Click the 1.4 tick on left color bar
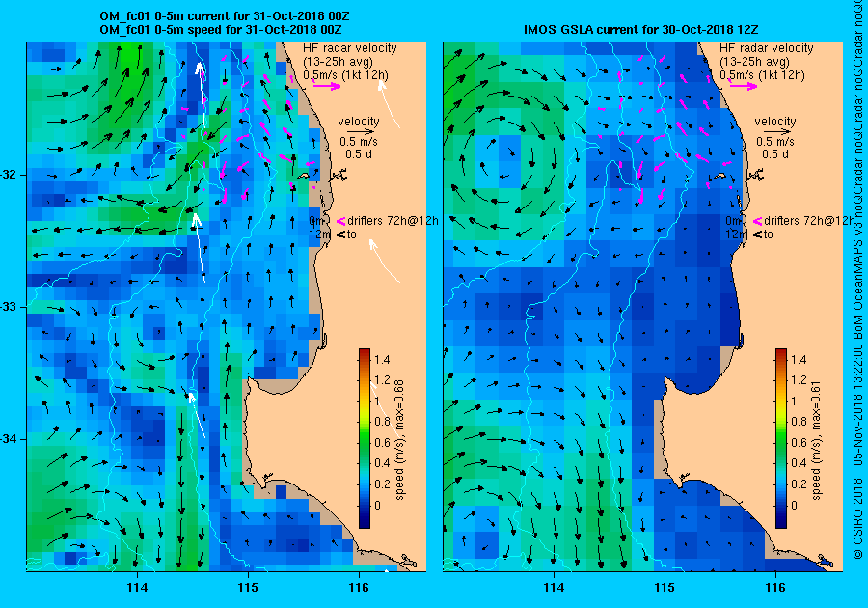The image size is (868, 608). (x=382, y=360)
